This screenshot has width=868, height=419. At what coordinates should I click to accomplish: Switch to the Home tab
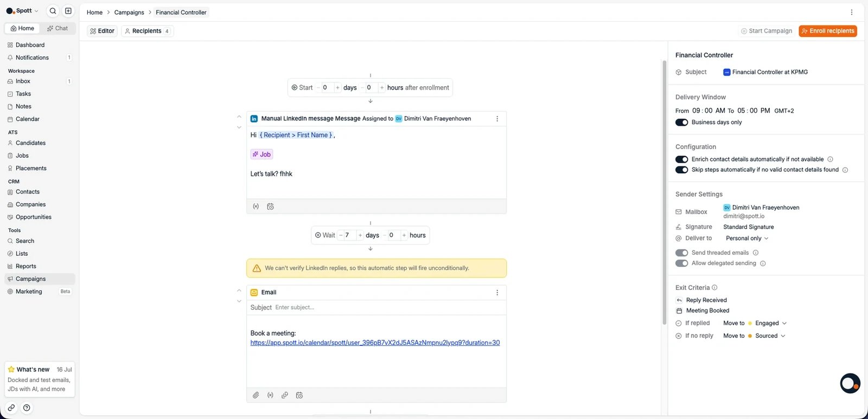[22, 28]
